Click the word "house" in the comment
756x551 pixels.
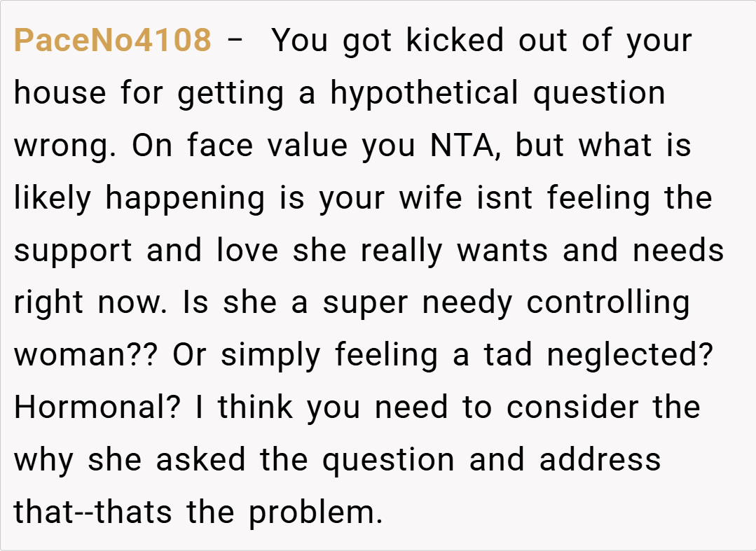point(60,94)
